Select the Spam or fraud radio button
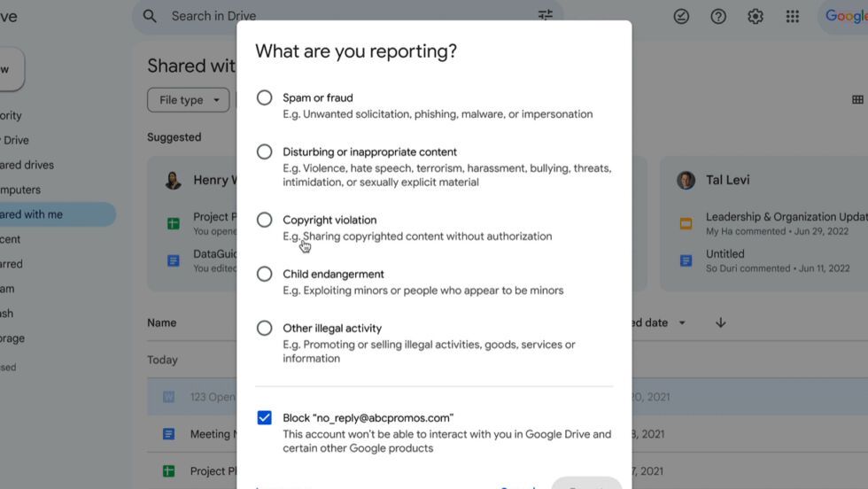This screenshot has width=868, height=489. click(264, 98)
